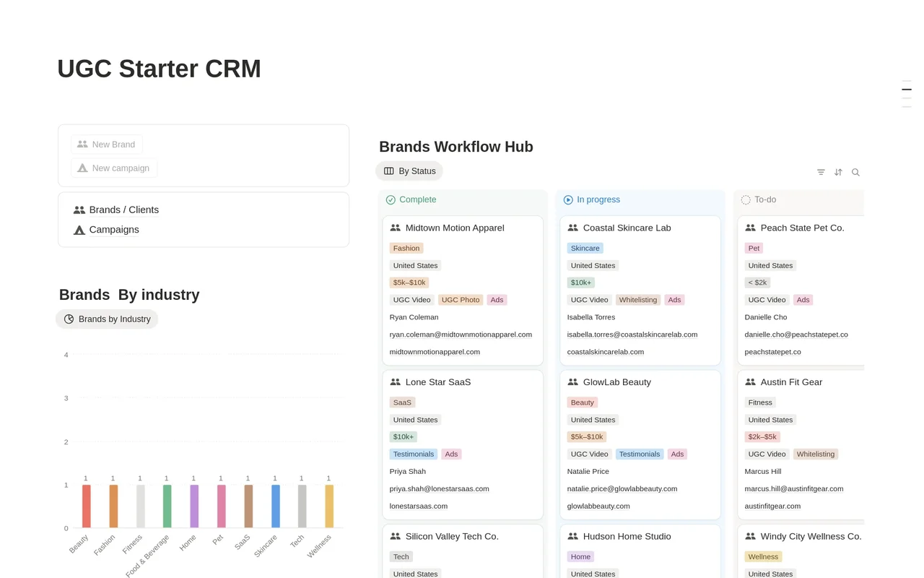Create a New campaign
924x578 pixels.
pyautogui.click(x=114, y=168)
